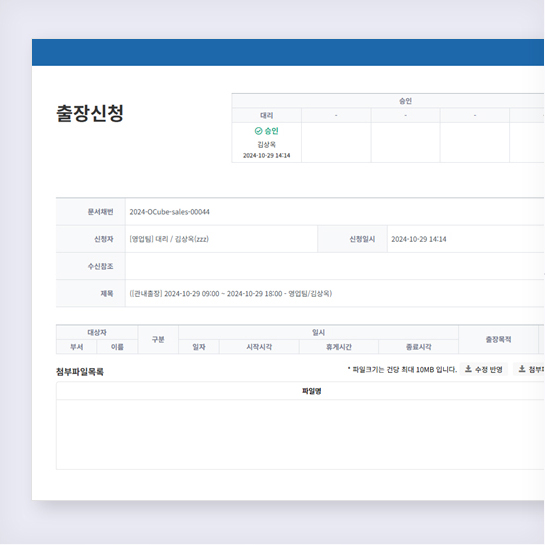Viewport: 545px width, 545px height.
Task: Click the 파일명 column header in attachments
Action: [x=312, y=391]
